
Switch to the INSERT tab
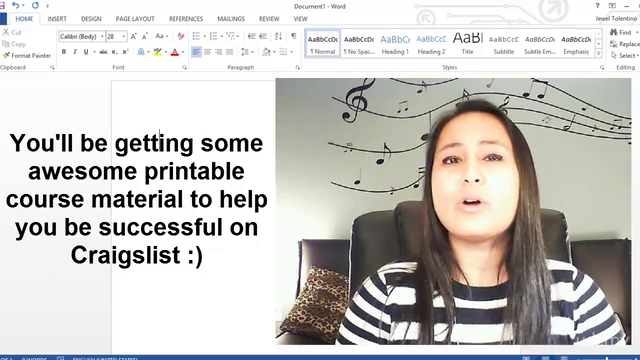click(x=57, y=19)
